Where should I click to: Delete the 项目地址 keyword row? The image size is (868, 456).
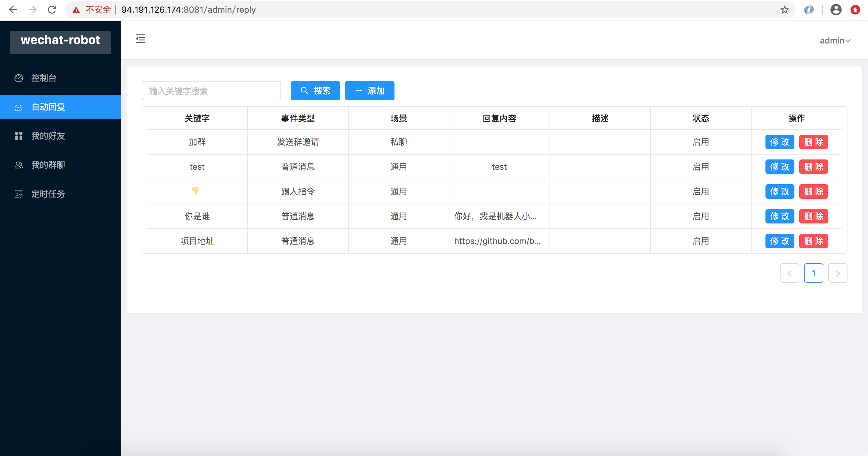point(813,241)
